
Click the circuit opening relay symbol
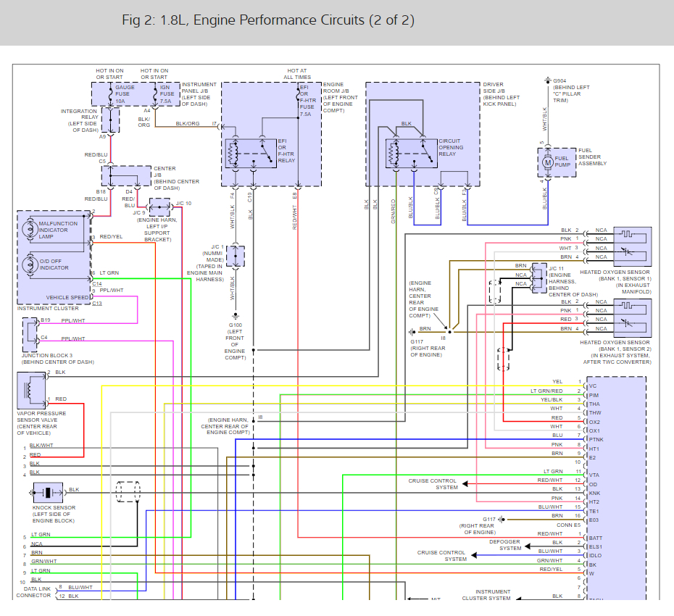(x=412, y=153)
